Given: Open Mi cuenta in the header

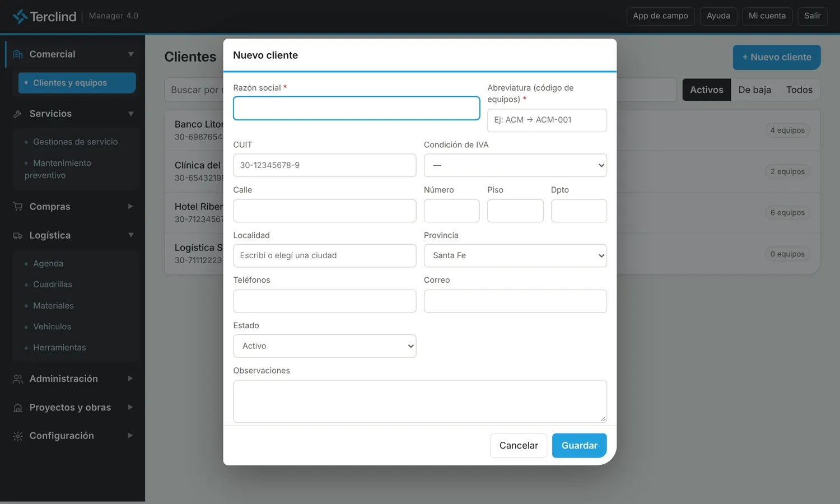Looking at the screenshot, I should [767, 16].
